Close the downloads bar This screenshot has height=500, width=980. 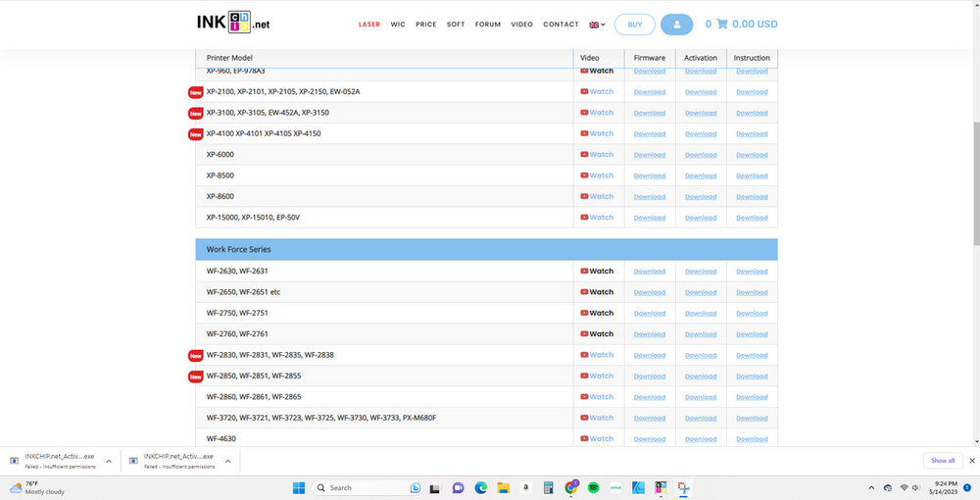[972, 461]
